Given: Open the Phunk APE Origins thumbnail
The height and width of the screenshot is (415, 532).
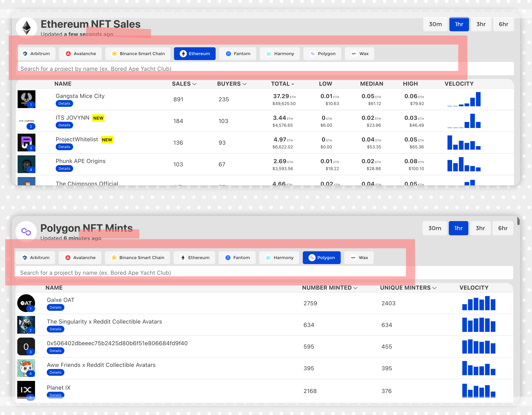Looking at the screenshot, I should coord(27,164).
